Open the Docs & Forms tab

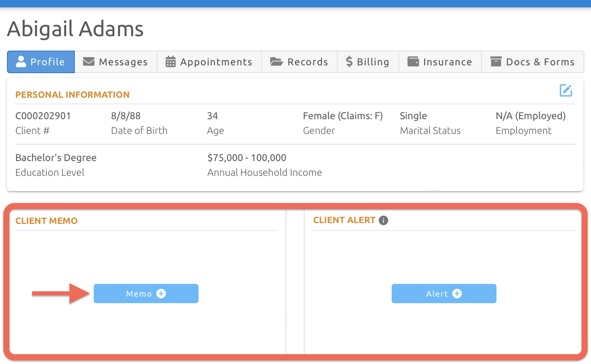pos(533,62)
